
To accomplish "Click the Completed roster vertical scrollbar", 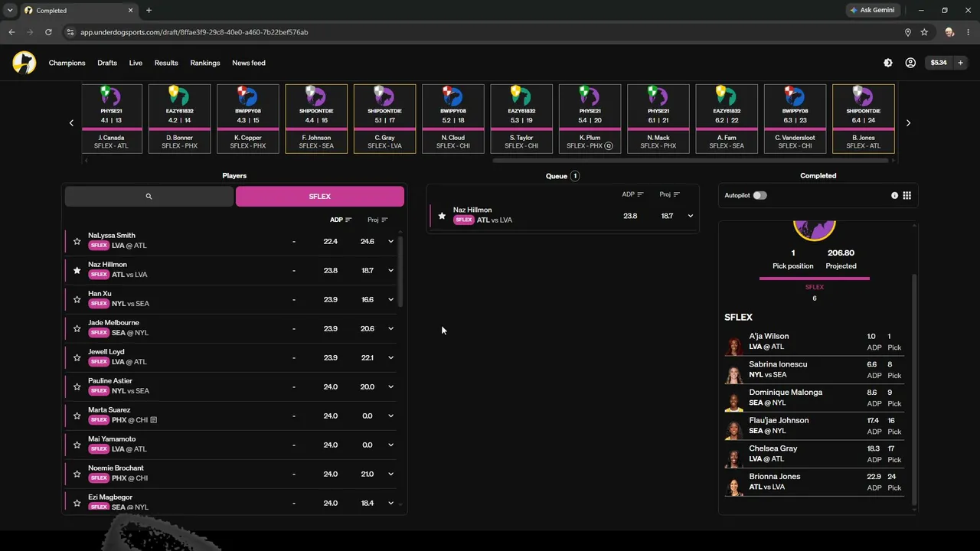I will (913, 389).
